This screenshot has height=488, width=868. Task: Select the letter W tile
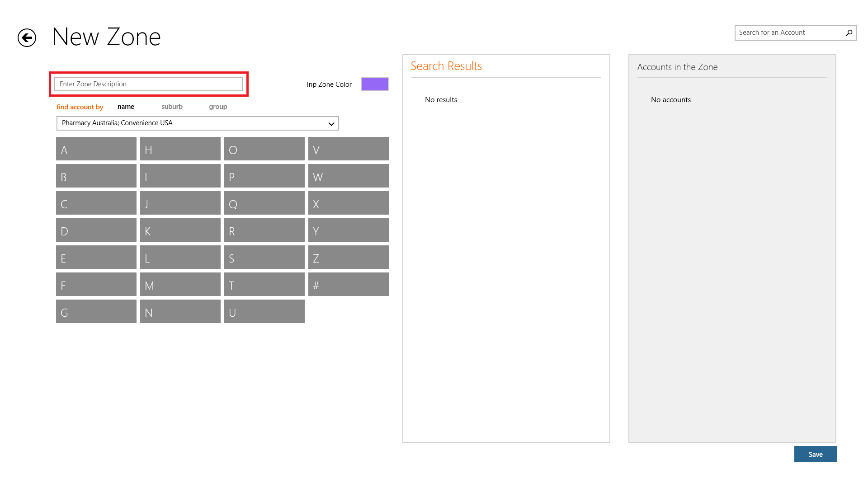(348, 176)
